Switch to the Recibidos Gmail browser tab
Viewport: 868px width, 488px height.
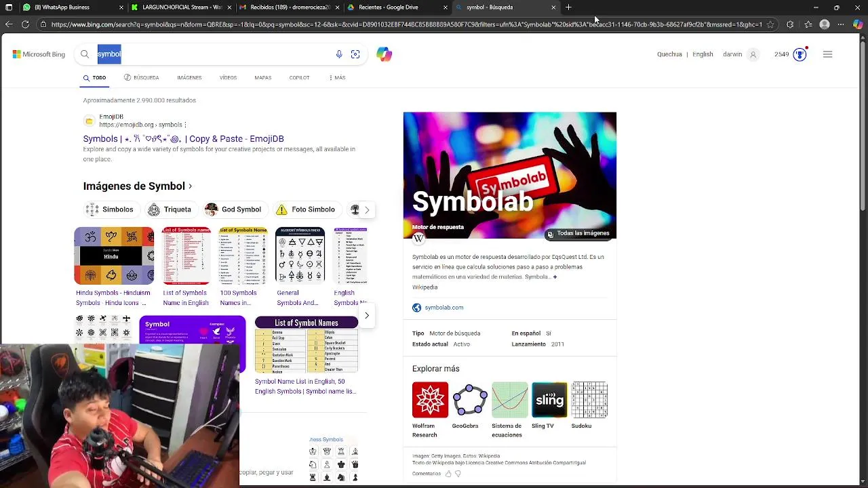[x=290, y=7]
